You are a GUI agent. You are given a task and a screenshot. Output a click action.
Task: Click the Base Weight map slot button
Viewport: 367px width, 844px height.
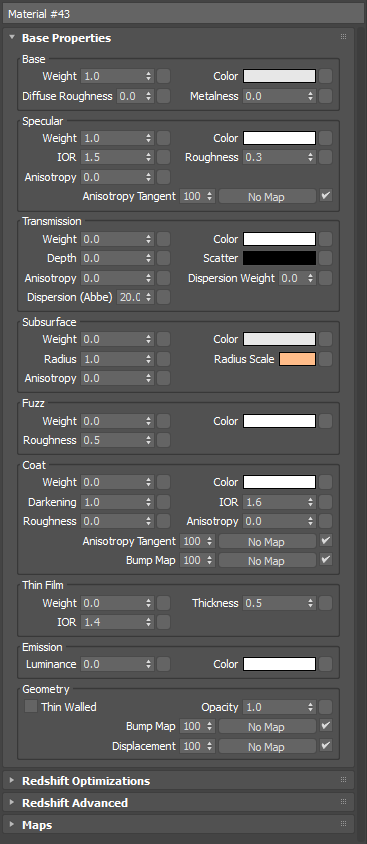(x=164, y=76)
